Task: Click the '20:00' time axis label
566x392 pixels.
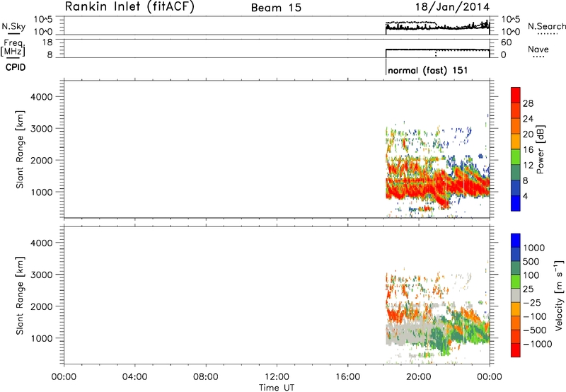Action: point(419,377)
